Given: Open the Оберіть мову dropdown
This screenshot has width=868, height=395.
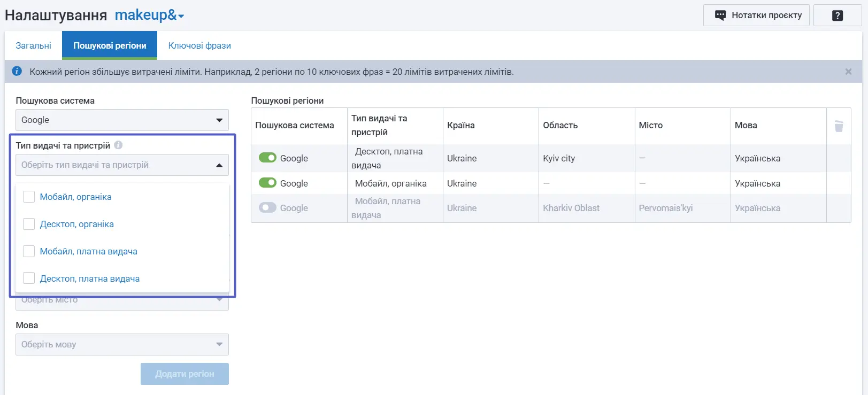Looking at the screenshot, I should coord(122,344).
